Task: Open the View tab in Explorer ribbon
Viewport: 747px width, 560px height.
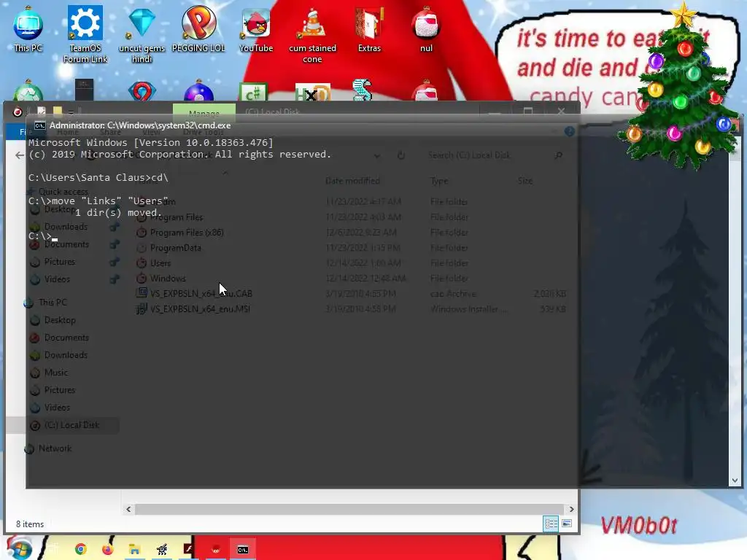Action: point(152,133)
